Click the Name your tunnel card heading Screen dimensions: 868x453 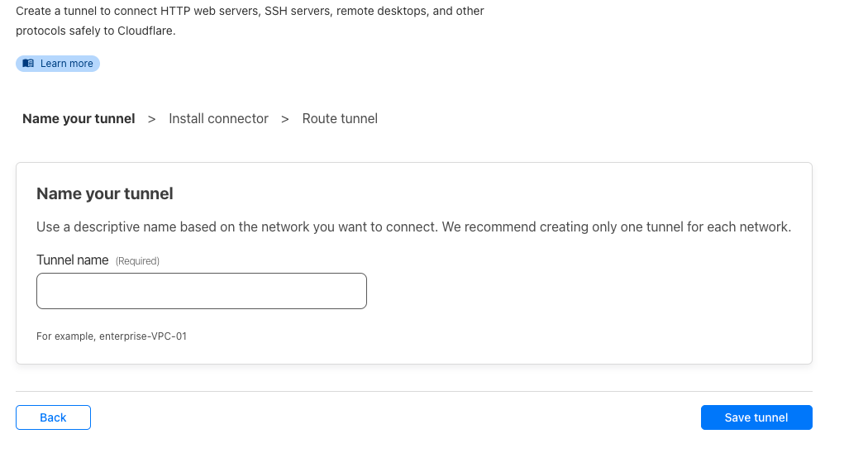[x=105, y=193]
